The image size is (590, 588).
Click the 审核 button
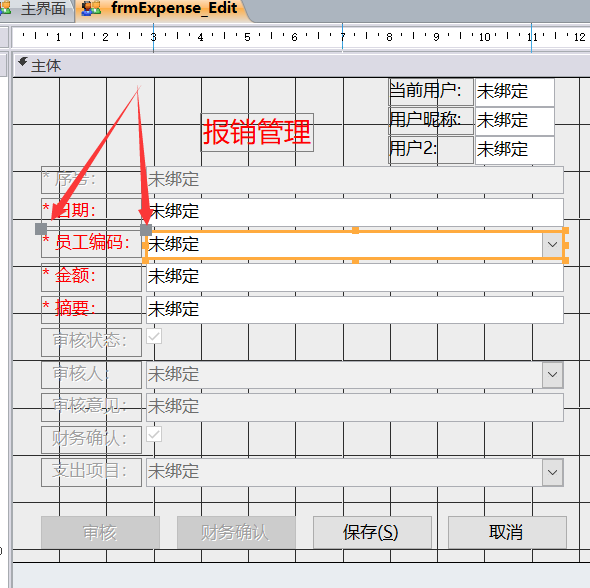pos(100,532)
